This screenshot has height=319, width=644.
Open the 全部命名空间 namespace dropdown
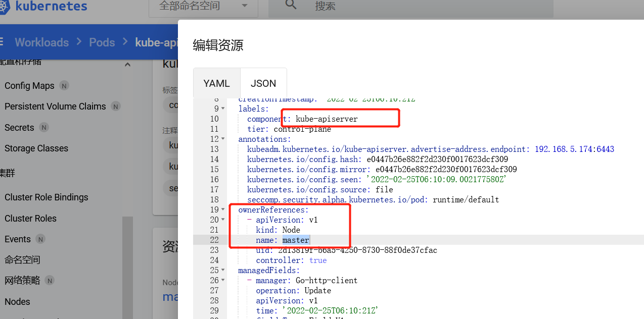(203, 6)
